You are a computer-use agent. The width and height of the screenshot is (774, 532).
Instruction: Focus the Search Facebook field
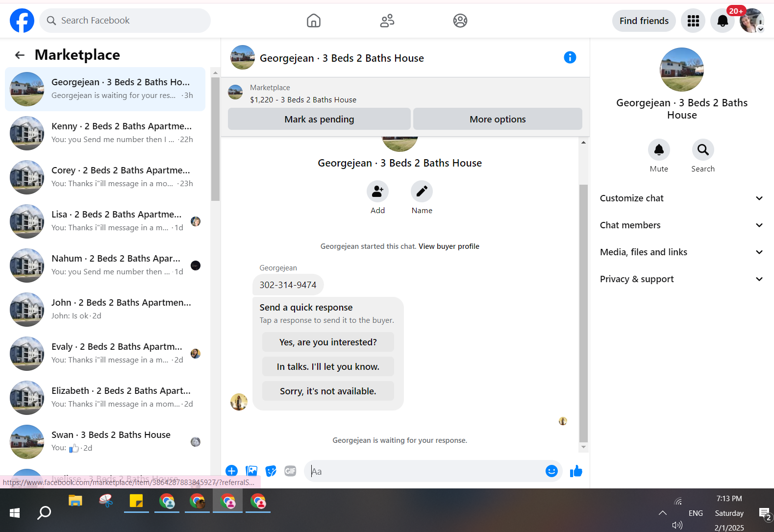click(x=125, y=21)
